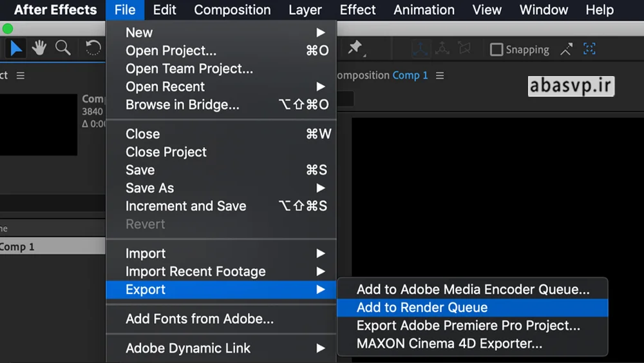
Task: Select the Zoom magnifier tool
Action: (x=63, y=48)
